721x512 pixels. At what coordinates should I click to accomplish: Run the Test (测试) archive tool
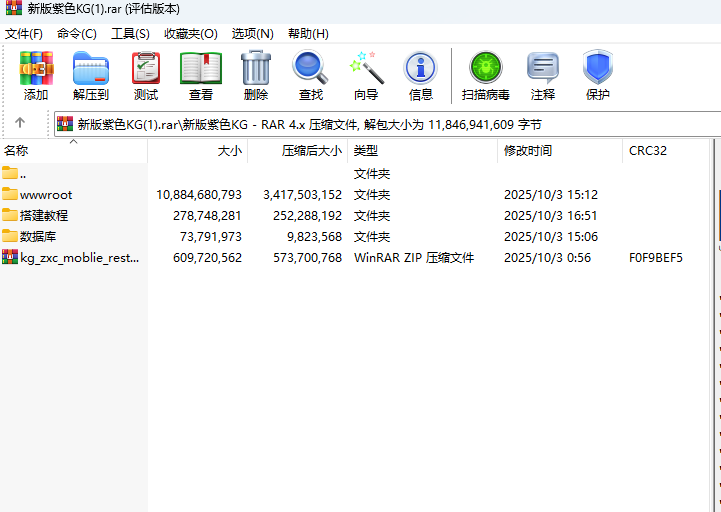(x=146, y=76)
